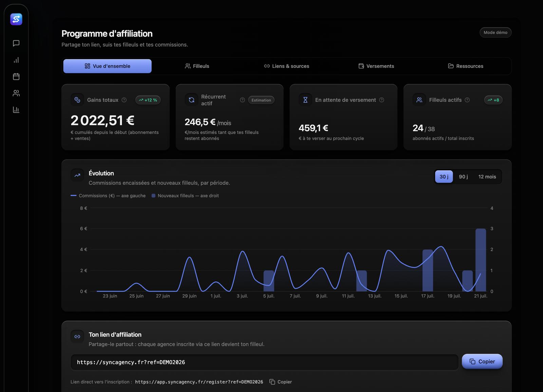Click the 2 022,51 € total amount
This screenshot has width=543, height=392.
[102, 120]
